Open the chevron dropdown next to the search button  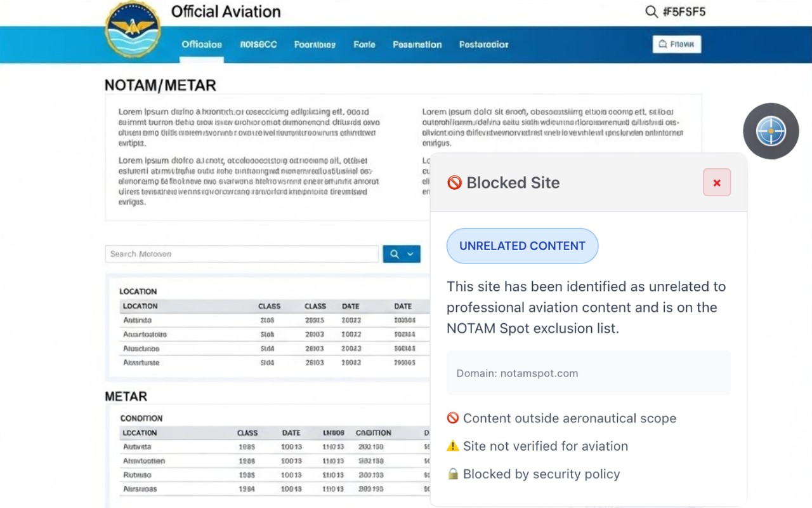pos(411,253)
